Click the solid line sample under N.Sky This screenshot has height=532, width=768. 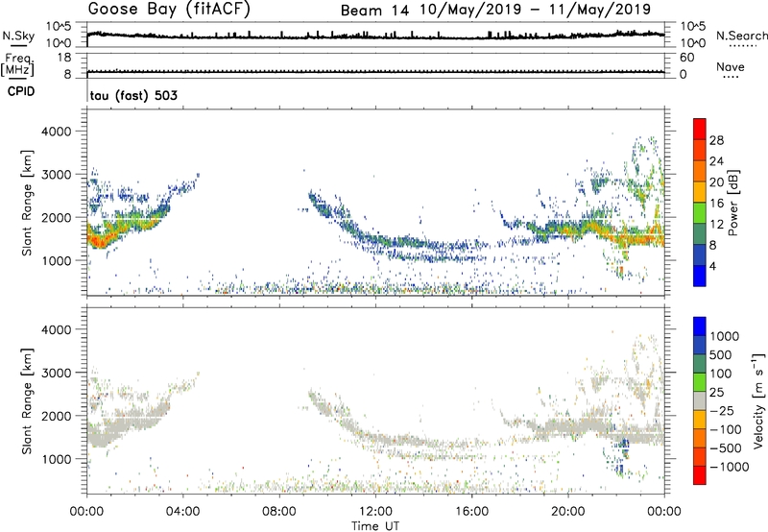(18, 45)
